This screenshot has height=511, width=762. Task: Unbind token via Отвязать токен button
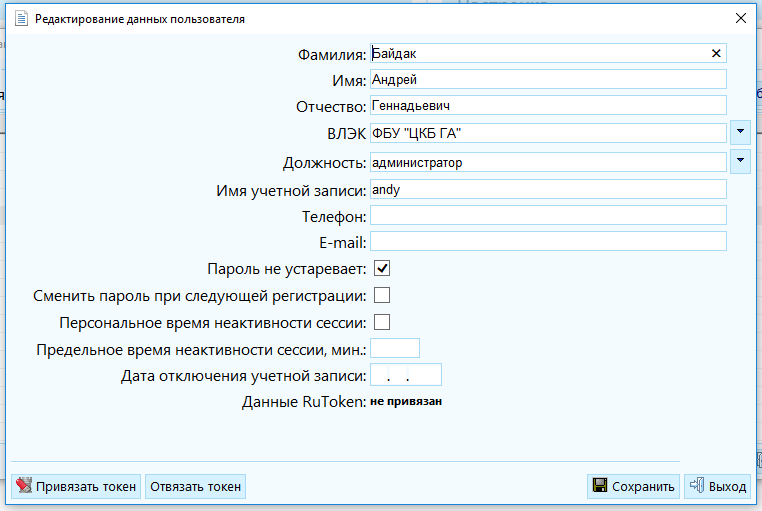[x=195, y=486]
